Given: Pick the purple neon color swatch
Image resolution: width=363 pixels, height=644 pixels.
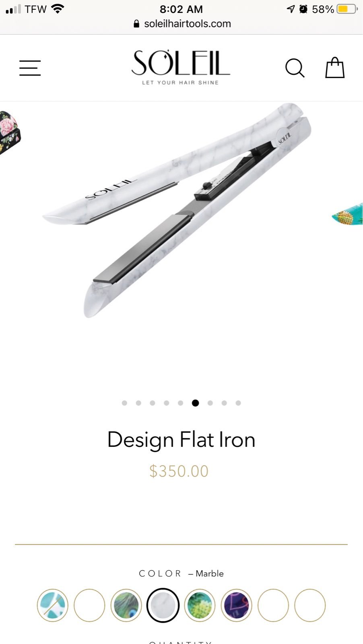Looking at the screenshot, I should 236,605.
